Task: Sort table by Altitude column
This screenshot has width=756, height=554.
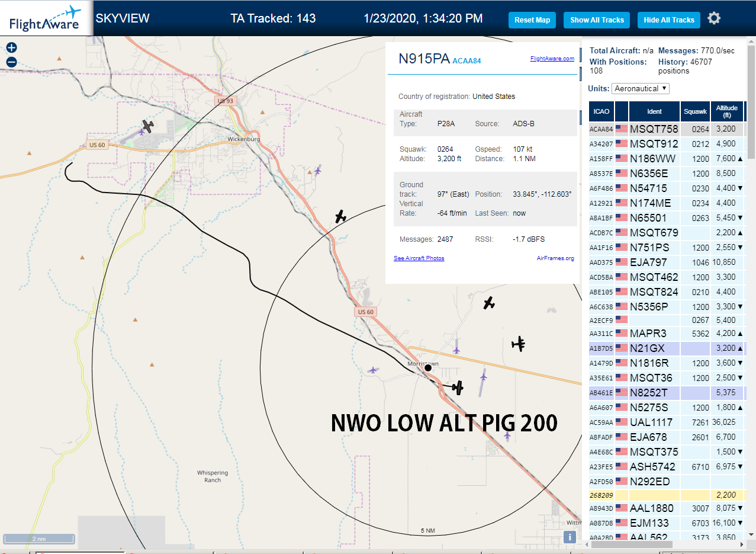Action: click(727, 111)
